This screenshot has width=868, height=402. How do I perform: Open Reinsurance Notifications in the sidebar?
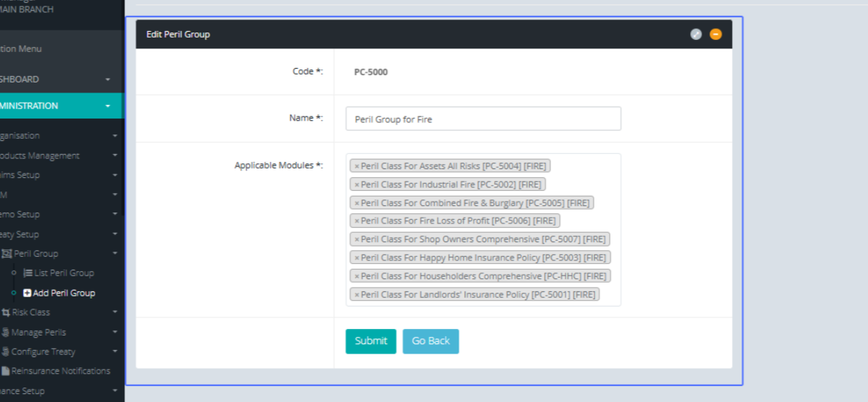point(60,371)
